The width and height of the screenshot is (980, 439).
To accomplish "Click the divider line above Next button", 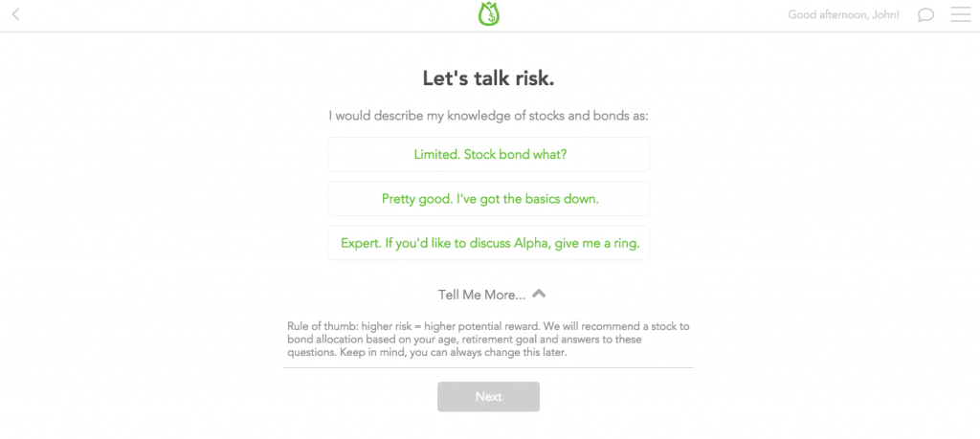I will tap(488, 368).
